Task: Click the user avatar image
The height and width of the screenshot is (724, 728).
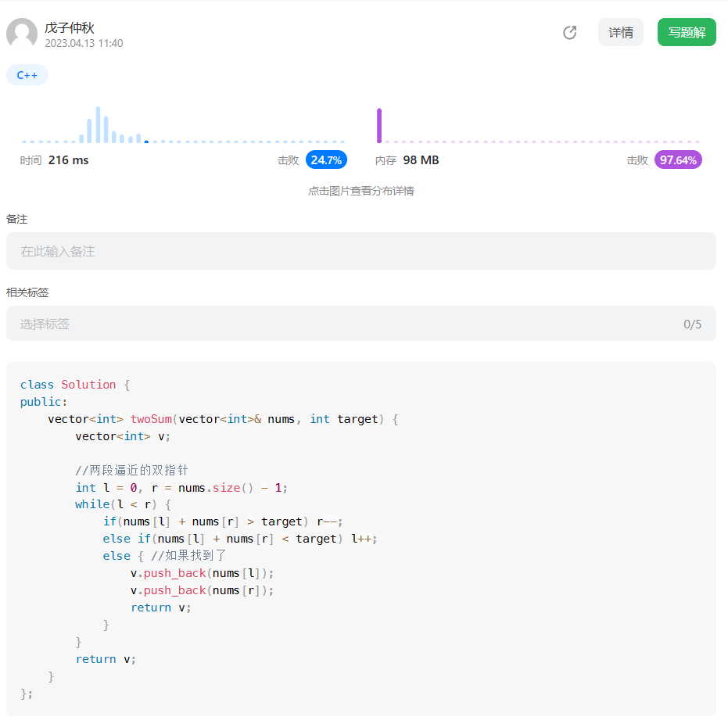Action: pos(22,34)
